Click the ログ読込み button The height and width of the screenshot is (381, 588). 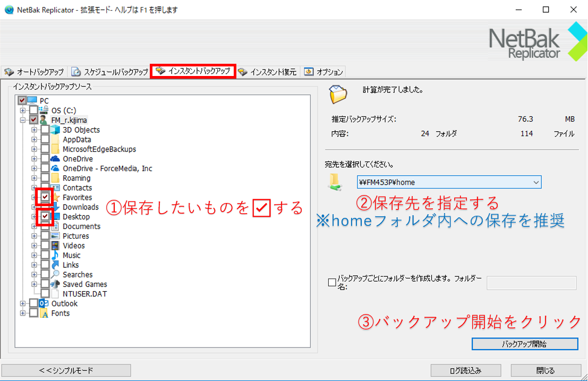click(x=466, y=370)
